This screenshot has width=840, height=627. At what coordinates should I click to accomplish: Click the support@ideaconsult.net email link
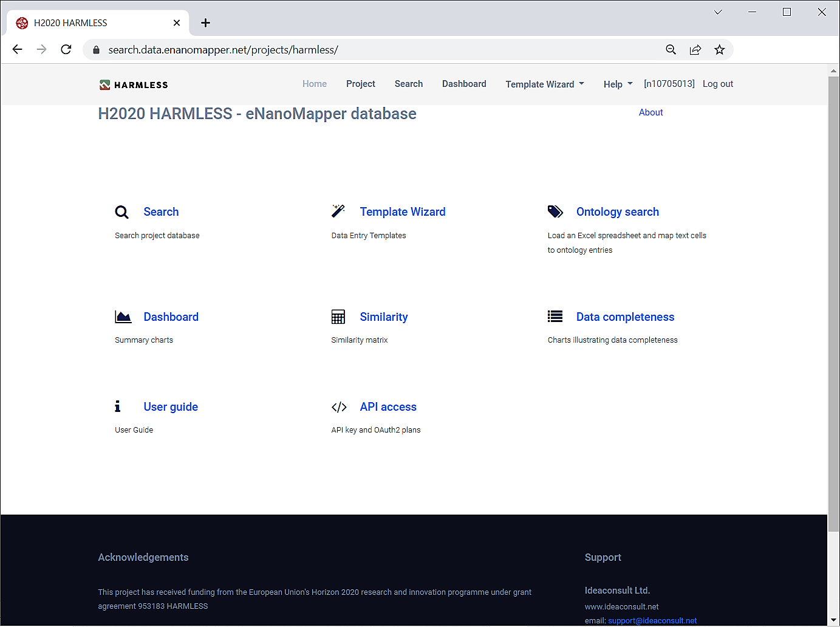coord(652,620)
